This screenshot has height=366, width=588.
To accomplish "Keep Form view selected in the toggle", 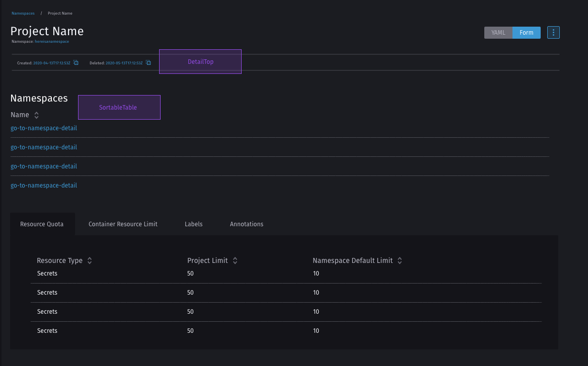I will click(x=526, y=32).
